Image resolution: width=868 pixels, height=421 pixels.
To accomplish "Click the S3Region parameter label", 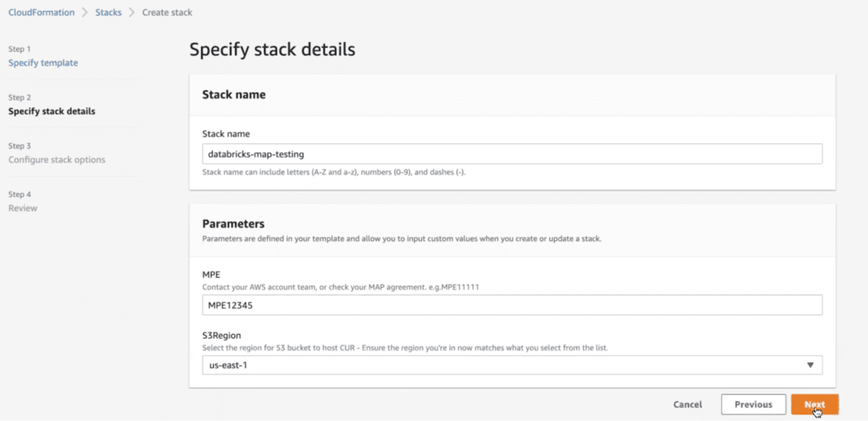I will tap(222, 336).
